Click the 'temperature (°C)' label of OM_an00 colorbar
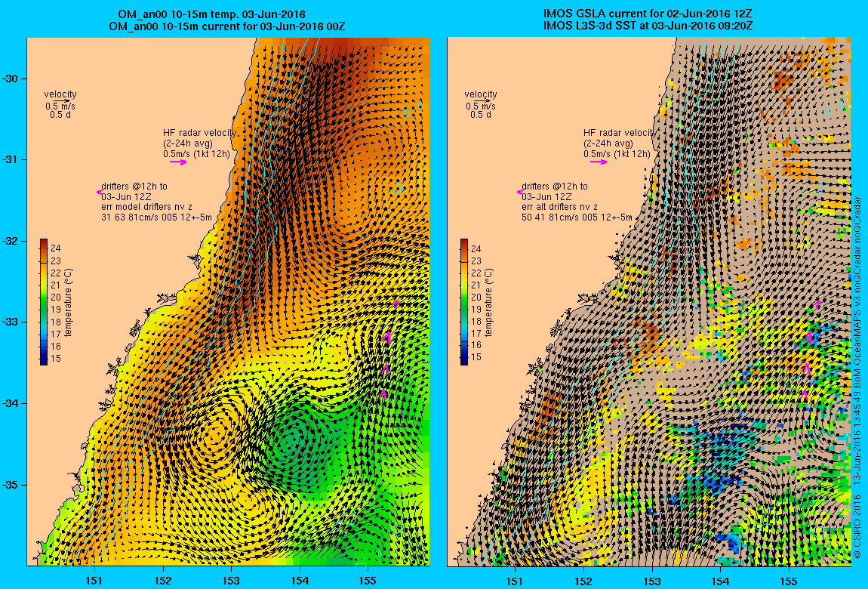Viewport: 868px width, 589px height. tap(69, 302)
